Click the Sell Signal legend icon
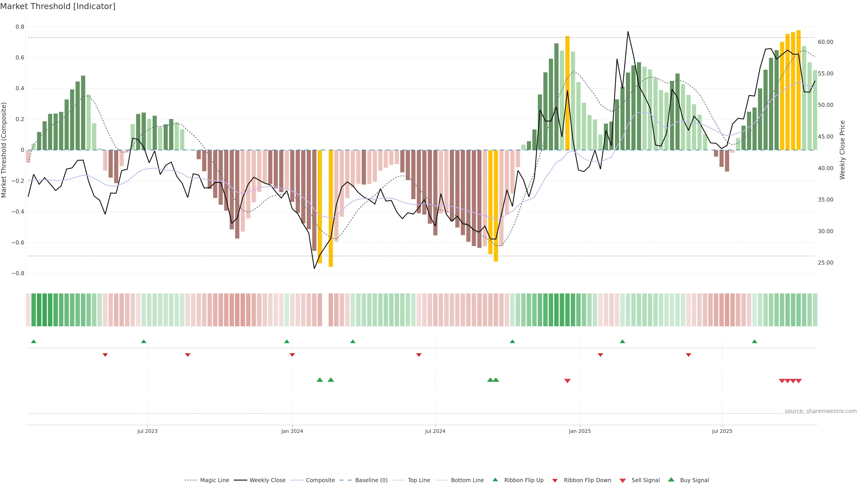This screenshot has width=868, height=488. 622,481
